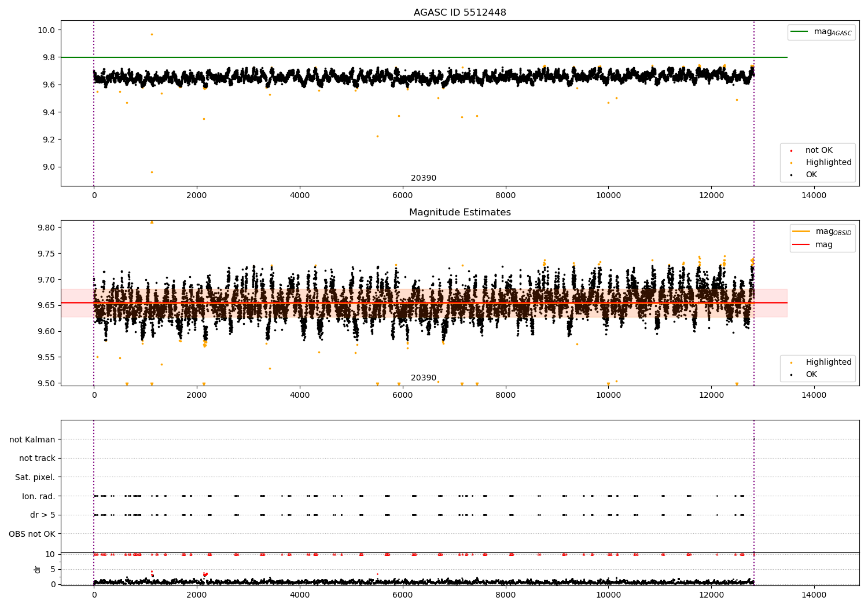The height and width of the screenshot is (608, 868).
Task: Click the 'not track' y-axis label
Action: pos(37,458)
